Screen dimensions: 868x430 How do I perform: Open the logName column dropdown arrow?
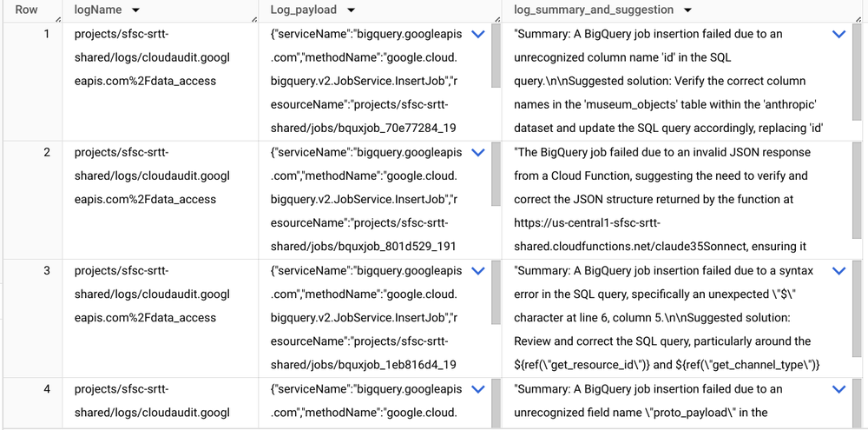click(x=135, y=10)
